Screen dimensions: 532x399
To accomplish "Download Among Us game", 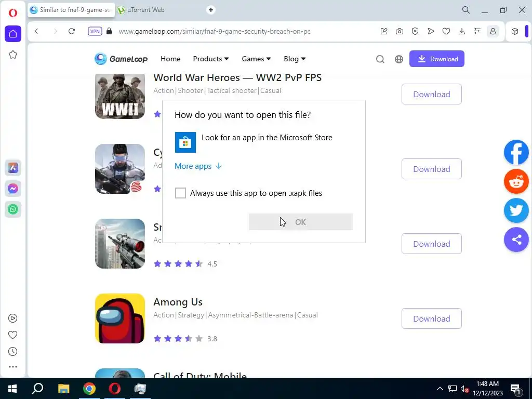I will (432, 318).
